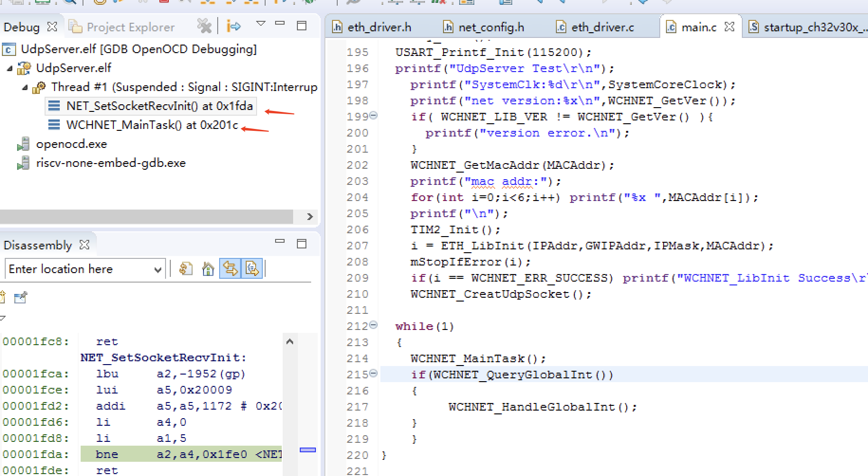Image resolution: width=868 pixels, height=476 pixels.
Task: Click the Go Home disassembly icon
Action: tap(208, 269)
